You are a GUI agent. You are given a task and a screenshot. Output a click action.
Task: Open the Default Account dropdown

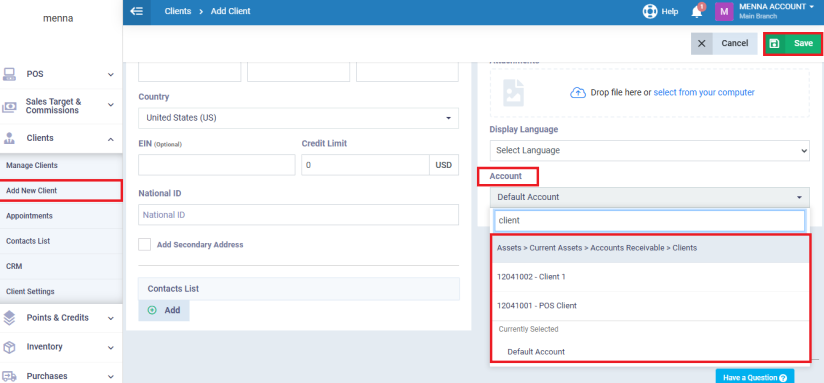point(650,197)
